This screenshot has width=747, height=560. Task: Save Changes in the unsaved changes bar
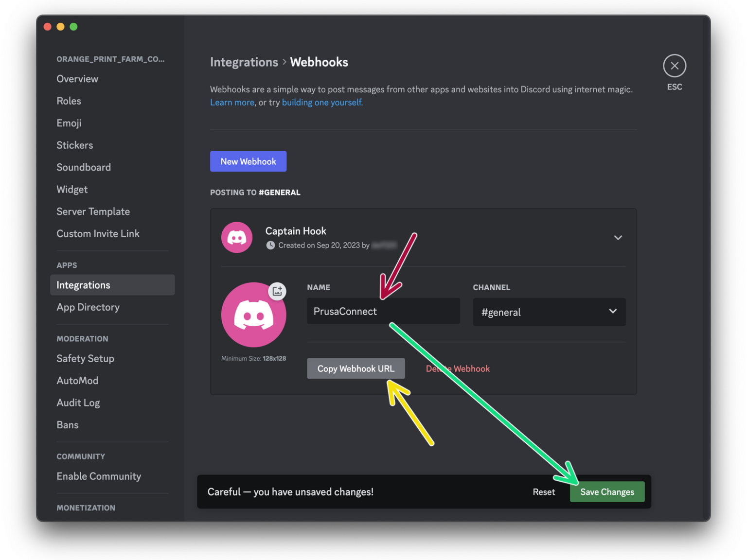(607, 491)
